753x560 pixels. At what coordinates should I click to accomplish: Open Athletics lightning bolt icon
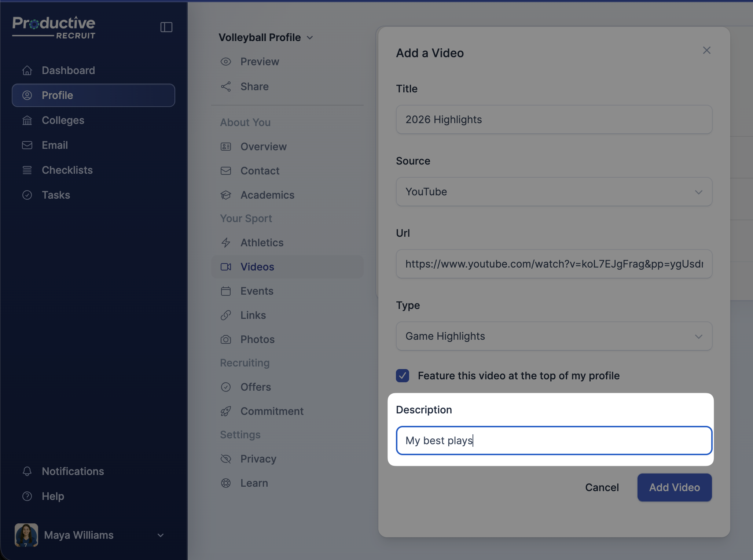coord(226,243)
